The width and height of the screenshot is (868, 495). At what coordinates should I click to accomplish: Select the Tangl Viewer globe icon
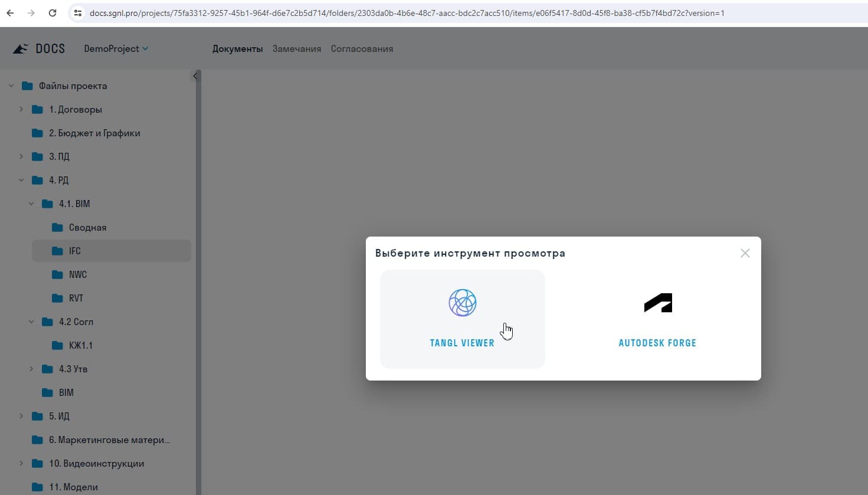pos(462,302)
